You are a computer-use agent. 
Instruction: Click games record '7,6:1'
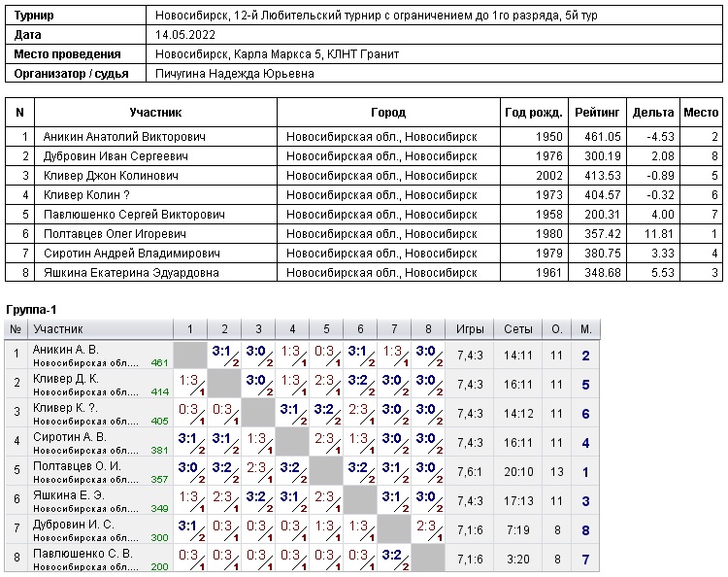click(x=470, y=472)
